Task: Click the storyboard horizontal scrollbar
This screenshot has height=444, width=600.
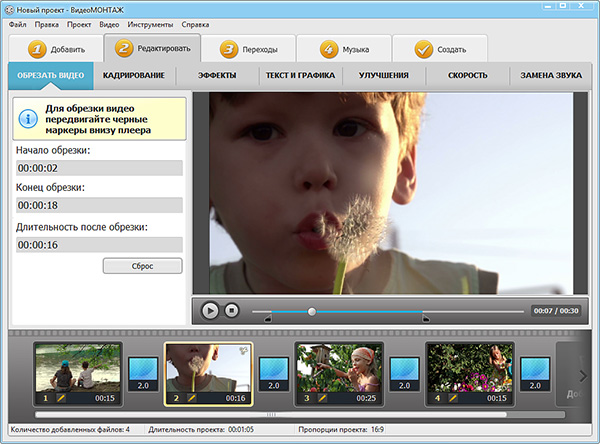Action: pos(271,415)
